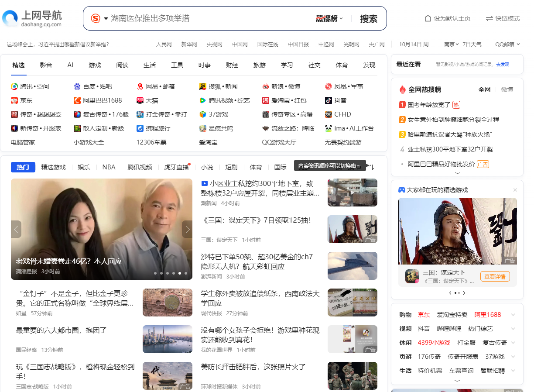Viewport: 534px width, 392px height.
Task: Select the 影音 category tab
Action: coord(46,65)
